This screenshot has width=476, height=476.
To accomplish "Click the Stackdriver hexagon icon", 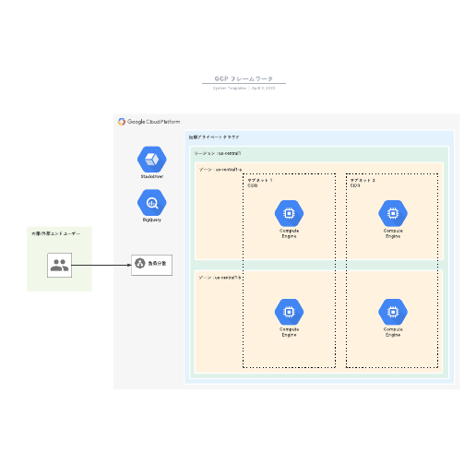I will tap(152, 160).
